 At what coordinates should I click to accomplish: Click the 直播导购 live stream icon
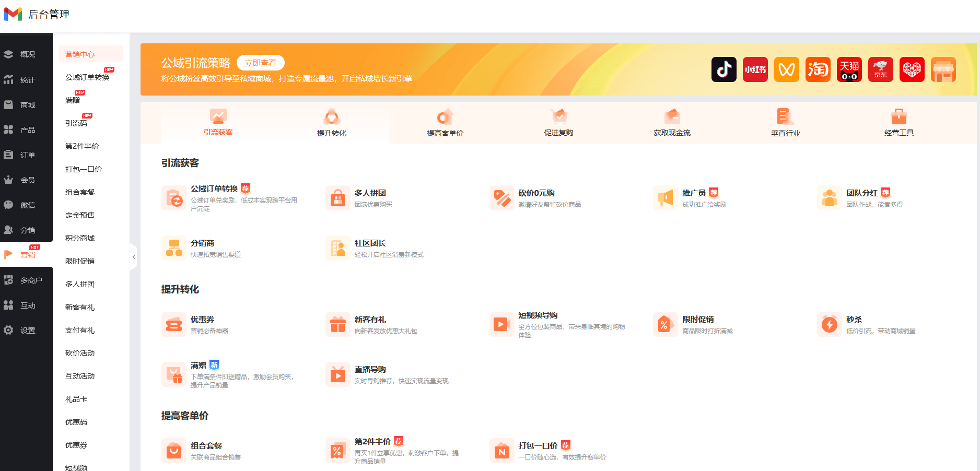point(337,375)
